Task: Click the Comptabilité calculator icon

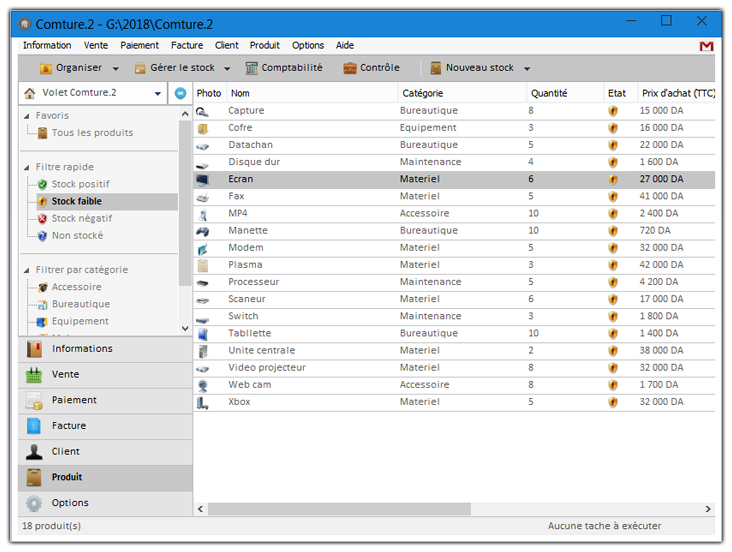Action: (x=252, y=68)
